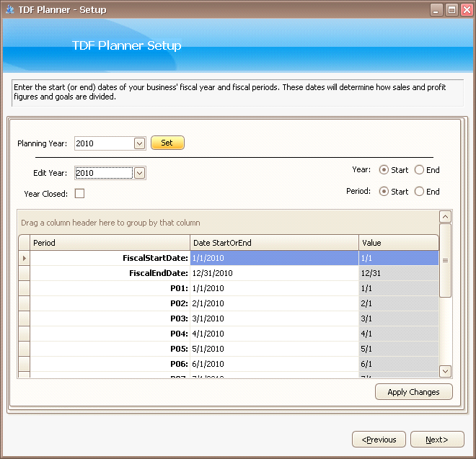Sort by the Period column header
476x459 pixels.
110,243
